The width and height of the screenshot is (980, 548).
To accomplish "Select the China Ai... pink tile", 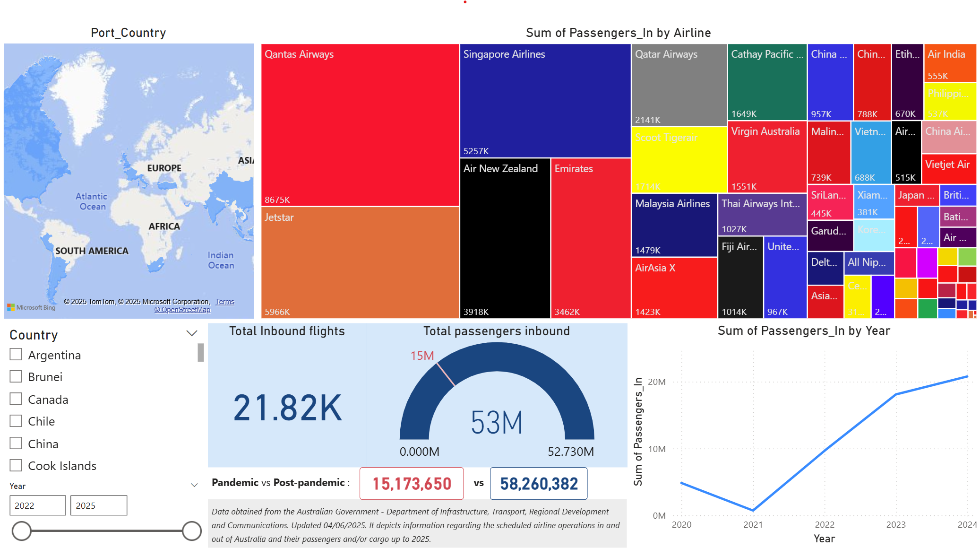I will point(949,138).
